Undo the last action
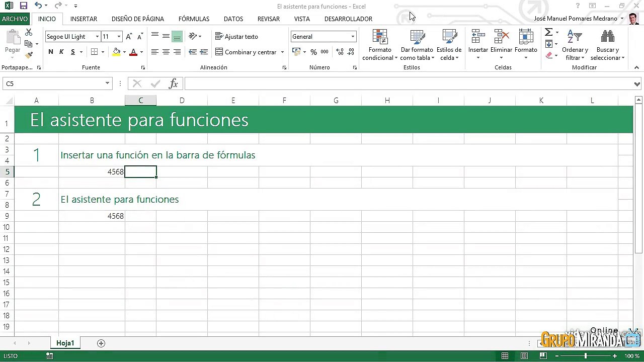Viewport: 644px width, 362px height. coord(38,6)
